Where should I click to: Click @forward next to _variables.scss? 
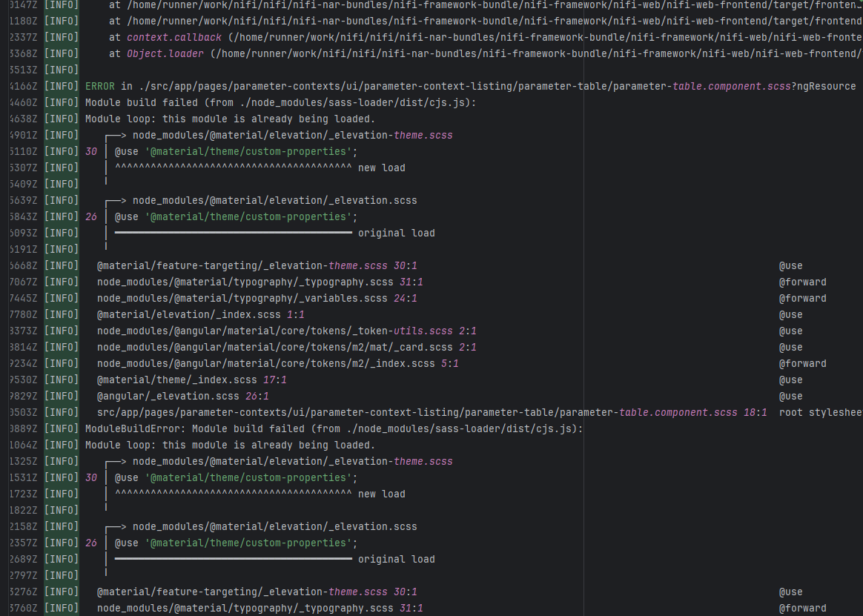point(802,298)
